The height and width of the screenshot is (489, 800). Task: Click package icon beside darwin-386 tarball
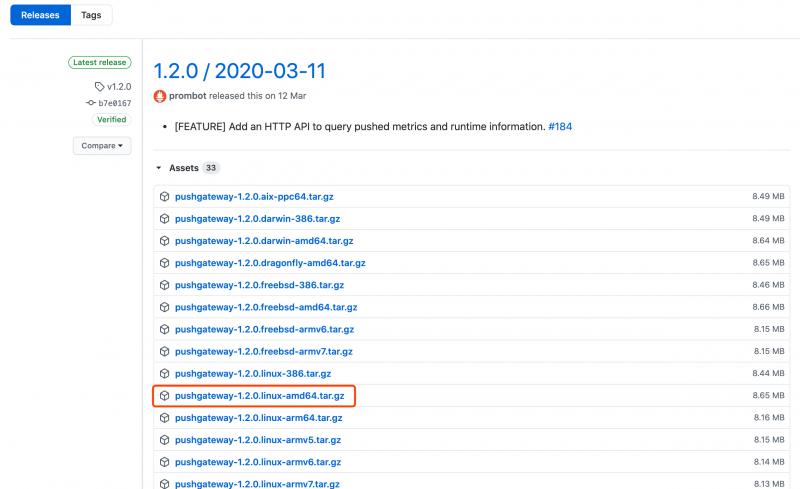164,218
